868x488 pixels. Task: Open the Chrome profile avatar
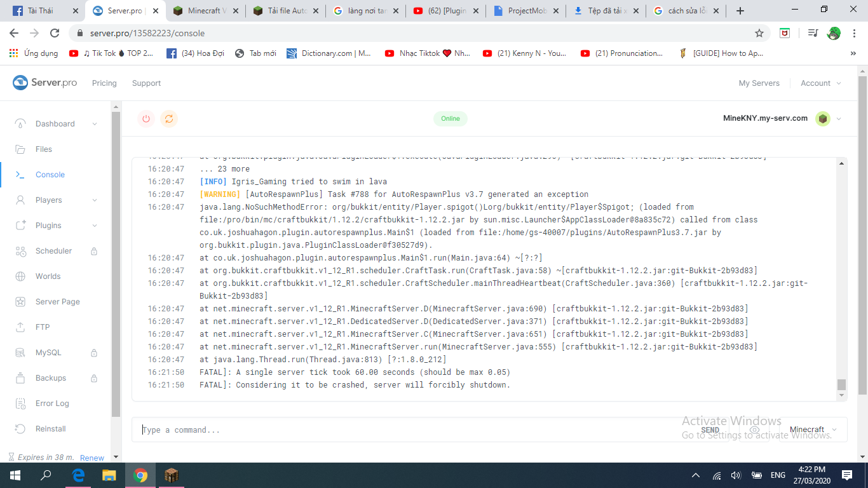point(834,33)
